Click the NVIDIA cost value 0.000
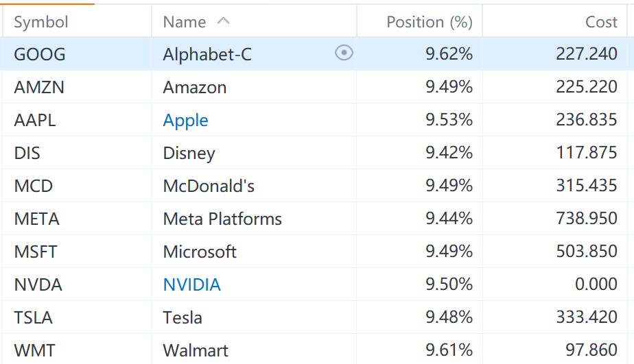This screenshot has width=634, height=364. pos(596,285)
